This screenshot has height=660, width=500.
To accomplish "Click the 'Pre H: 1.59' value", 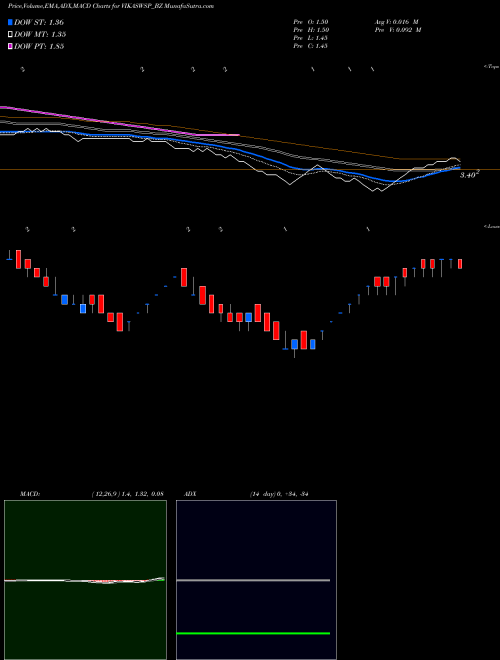I will (311, 30).
